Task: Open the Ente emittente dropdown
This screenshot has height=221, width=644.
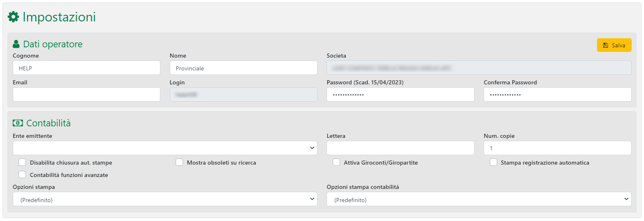Action: click(165, 148)
